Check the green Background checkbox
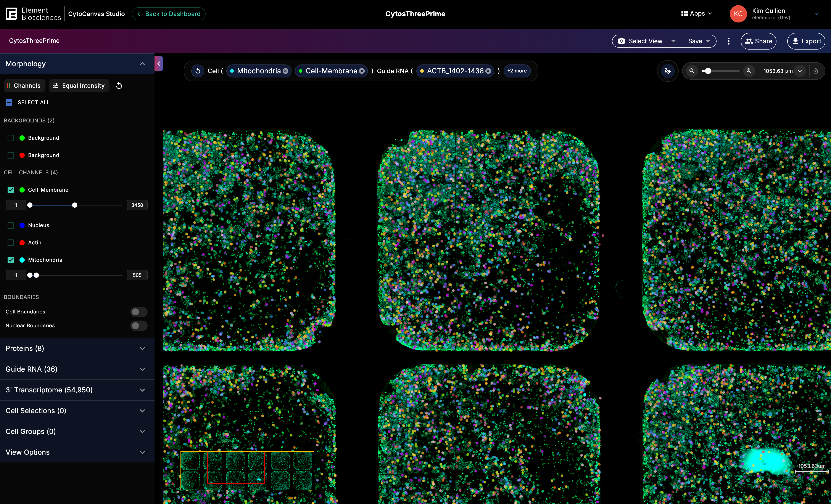The width and height of the screenshot is (831, 504). click(x=11, y=138)
